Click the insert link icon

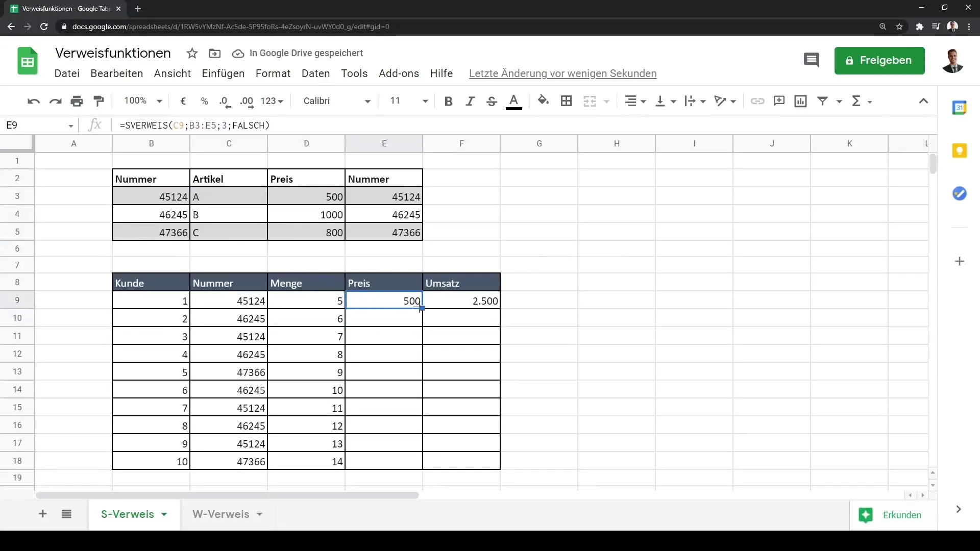[x=757, y=101]
